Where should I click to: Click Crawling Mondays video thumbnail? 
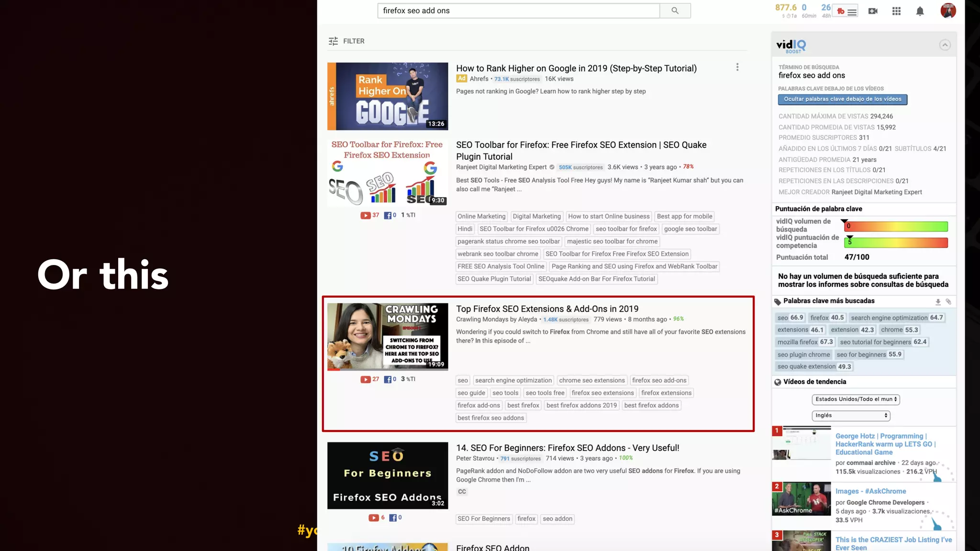point(388,337)
